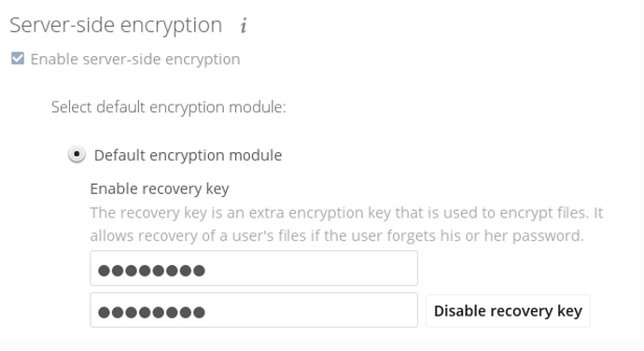Click the 'Enable recovery key' subheading

coord(160,190)
